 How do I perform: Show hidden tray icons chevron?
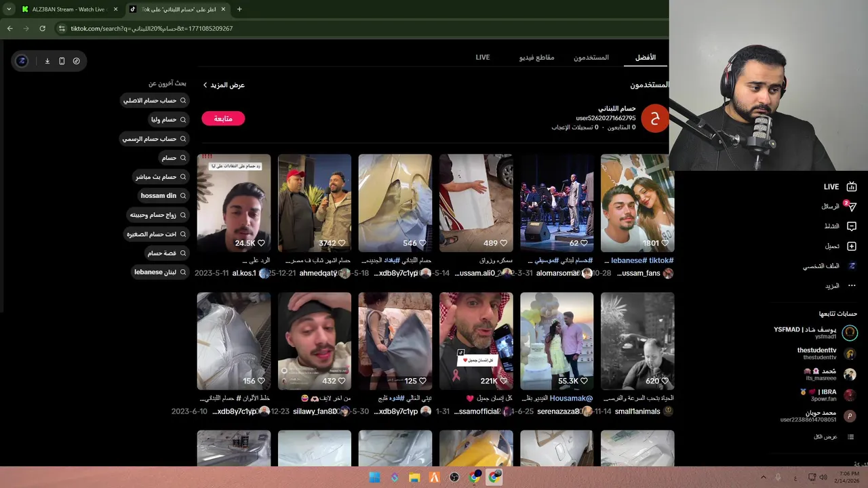click(763, 477)
